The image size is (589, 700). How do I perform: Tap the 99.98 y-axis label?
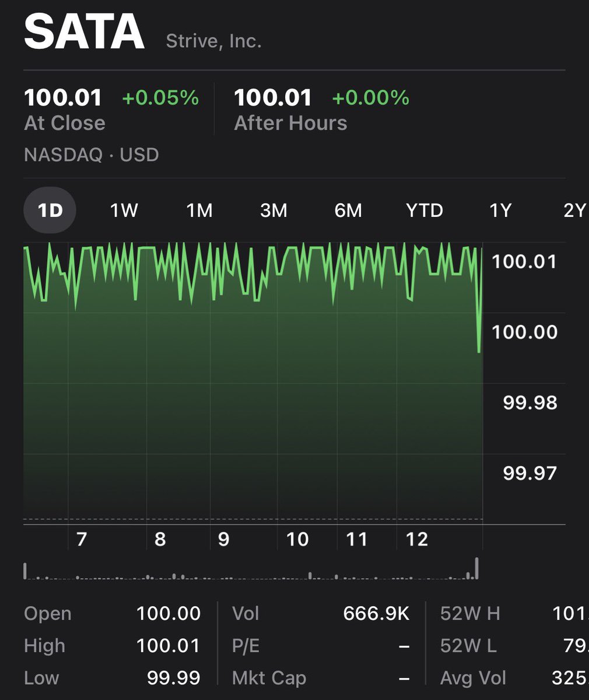tap(530, 402)
